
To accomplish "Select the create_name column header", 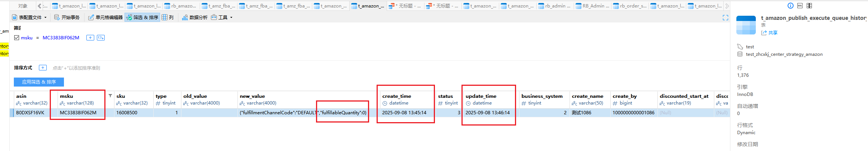I will (x=590, y=99).
